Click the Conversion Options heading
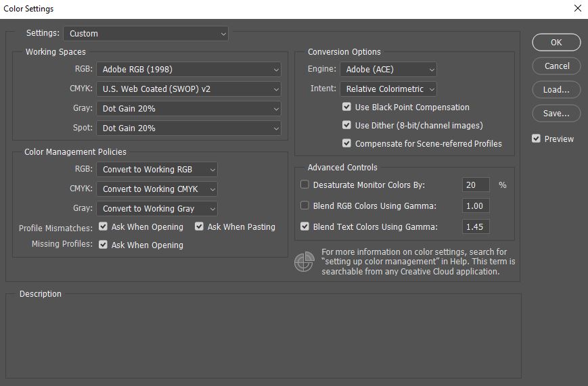 pyautogui.click(x=344, y=52)
